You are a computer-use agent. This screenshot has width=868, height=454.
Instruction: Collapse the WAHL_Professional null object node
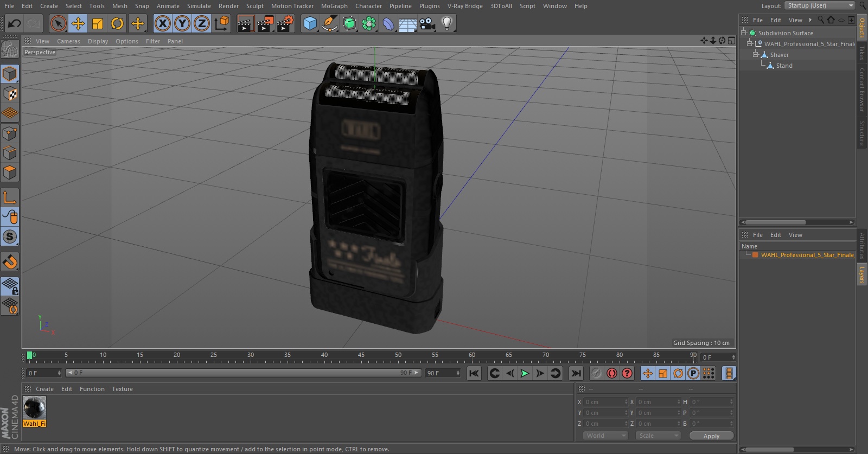[749, 43]
